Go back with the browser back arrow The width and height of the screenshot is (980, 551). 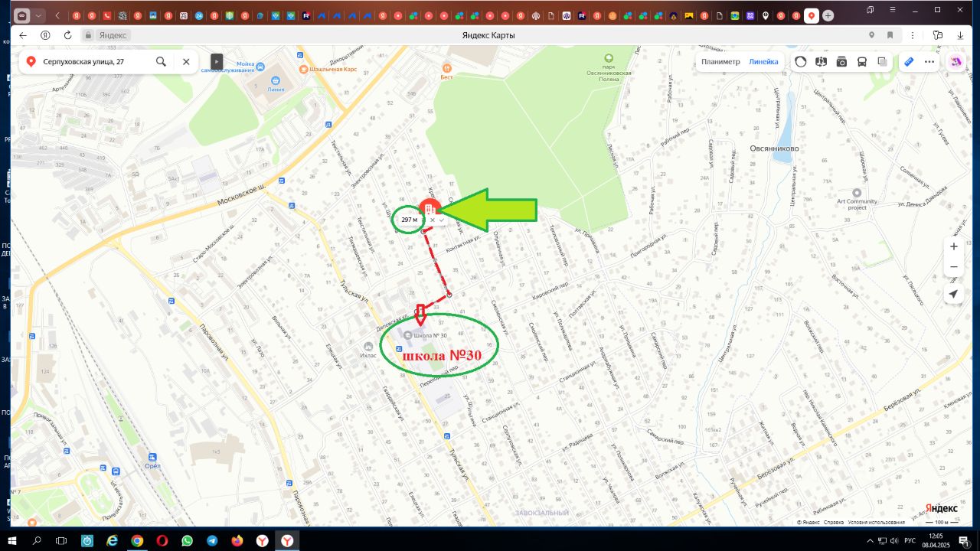23,35
